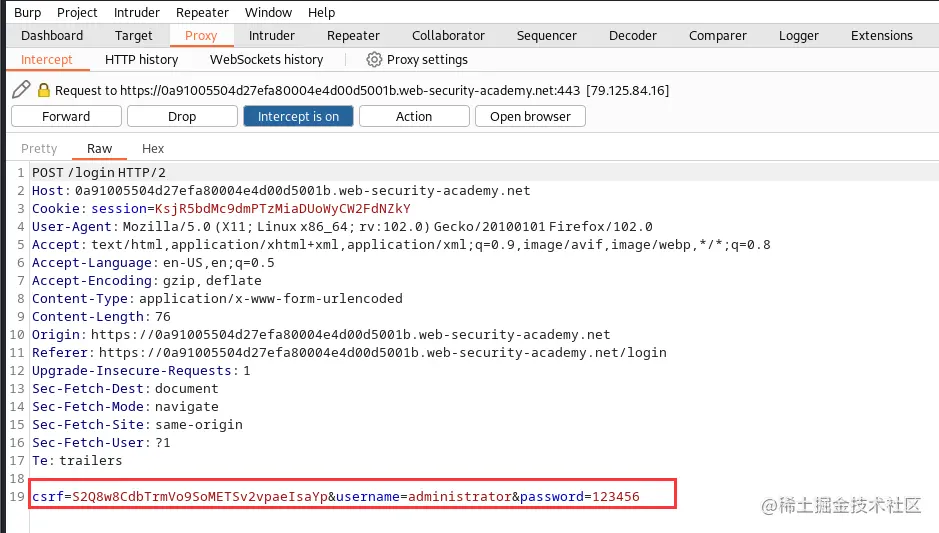
Task: Click the Upgrade-Insecure-Requests header line
Action: (x=141, y=370)
